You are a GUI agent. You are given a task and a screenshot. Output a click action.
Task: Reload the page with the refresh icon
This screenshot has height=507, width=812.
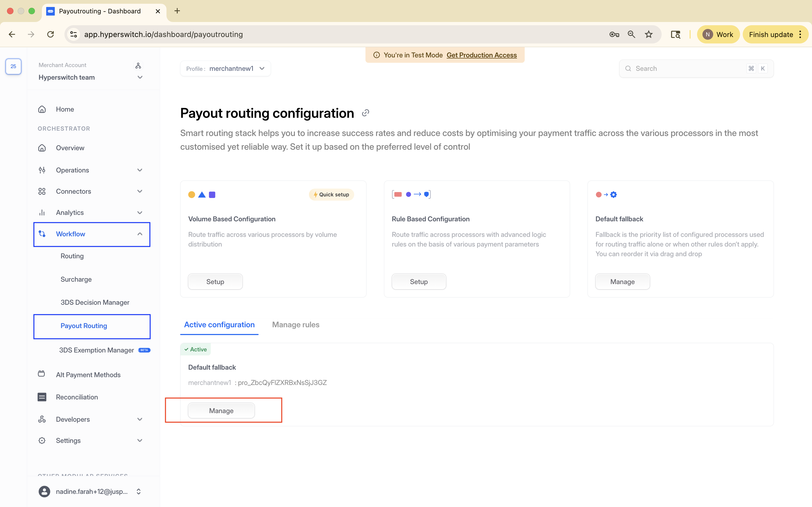pos(51,35)
